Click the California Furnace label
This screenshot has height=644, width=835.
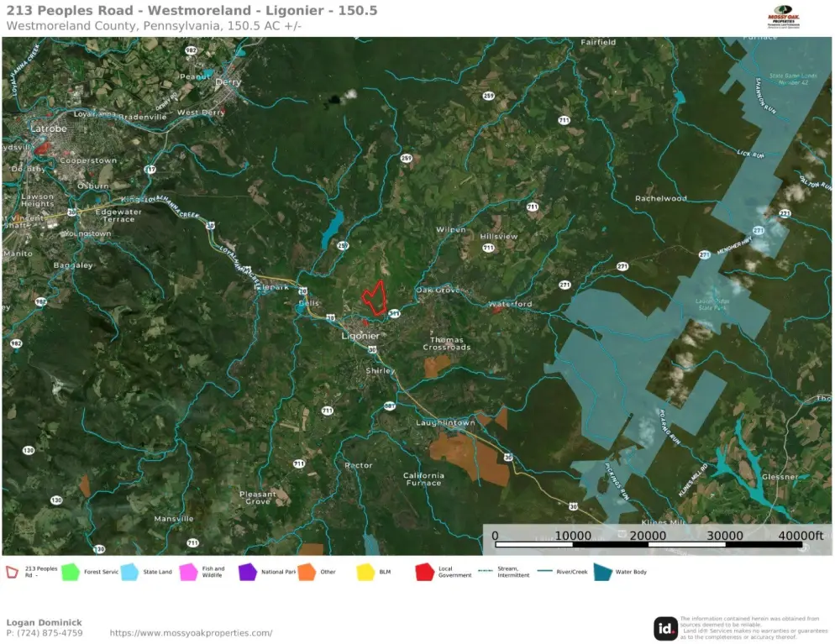[423, 479]
